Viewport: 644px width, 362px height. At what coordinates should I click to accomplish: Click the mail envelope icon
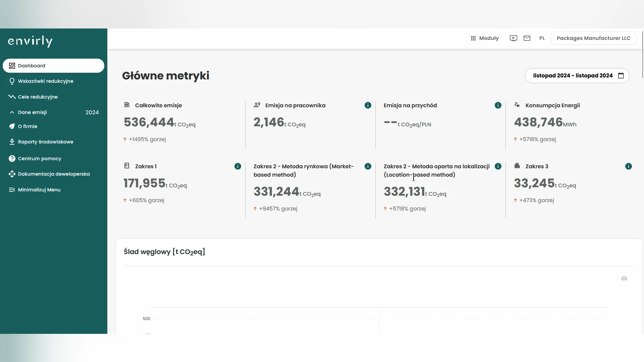click(527, 38)
